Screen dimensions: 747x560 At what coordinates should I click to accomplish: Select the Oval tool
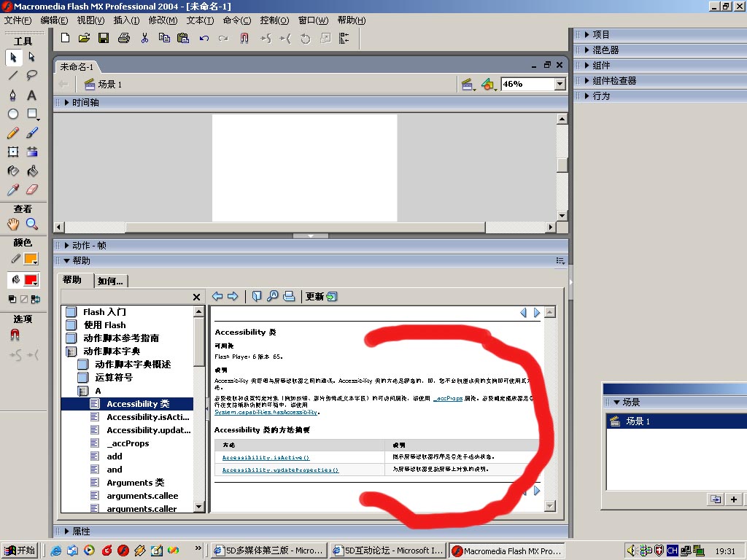13,114
